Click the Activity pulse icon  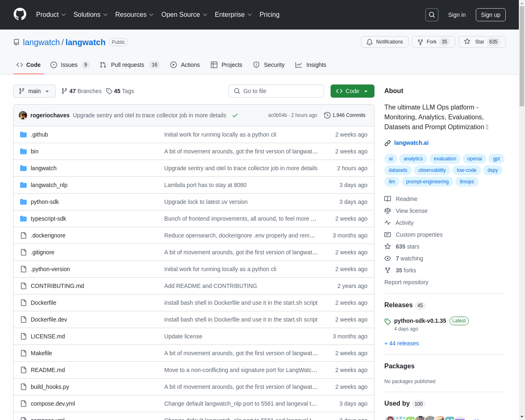coord(388,223)
